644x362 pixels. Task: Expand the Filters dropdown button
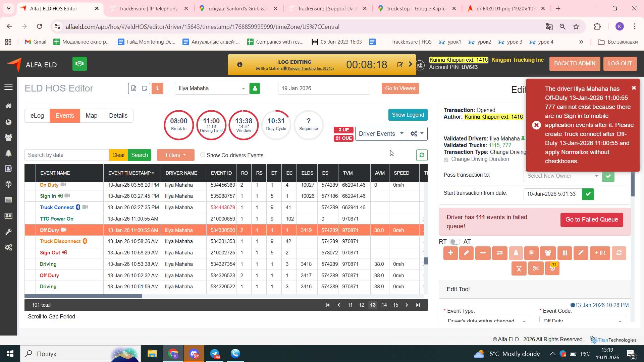(x=175, y=155)
